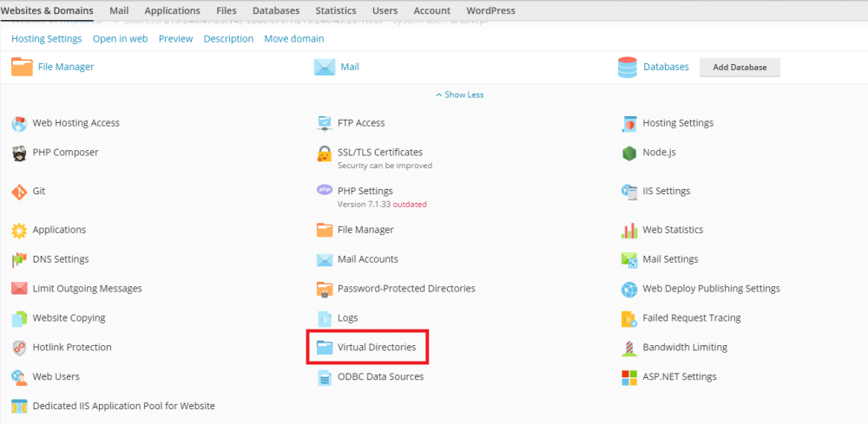Select the ODBC Data Sources icon
Viewport: 868px width, 424px height.
pyautogui.click(x=325, y=377)
